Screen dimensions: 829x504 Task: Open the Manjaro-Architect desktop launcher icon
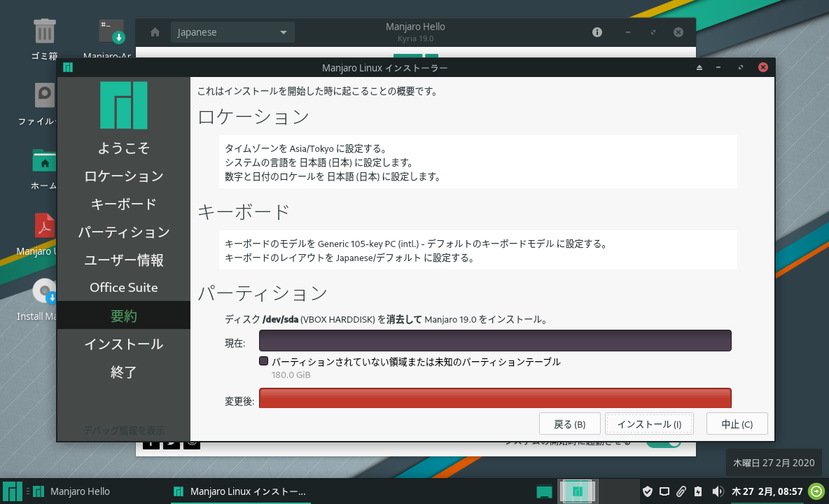(112, 31)
